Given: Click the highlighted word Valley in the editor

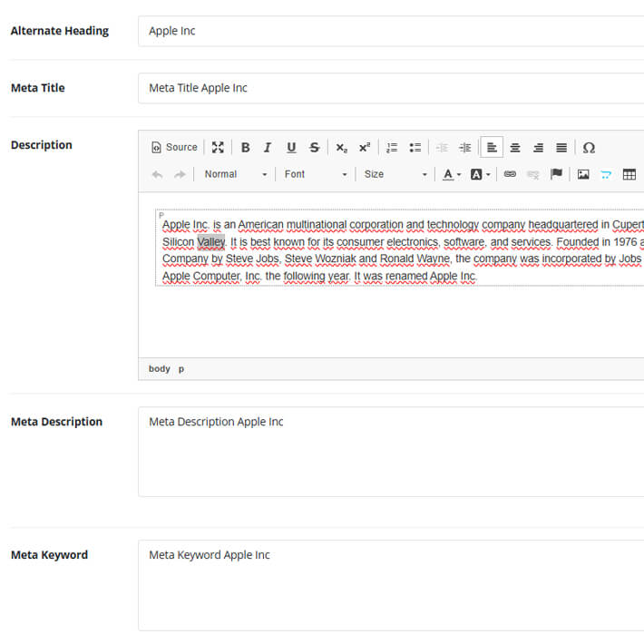Looking at the screenshot, I should [211, 242].
